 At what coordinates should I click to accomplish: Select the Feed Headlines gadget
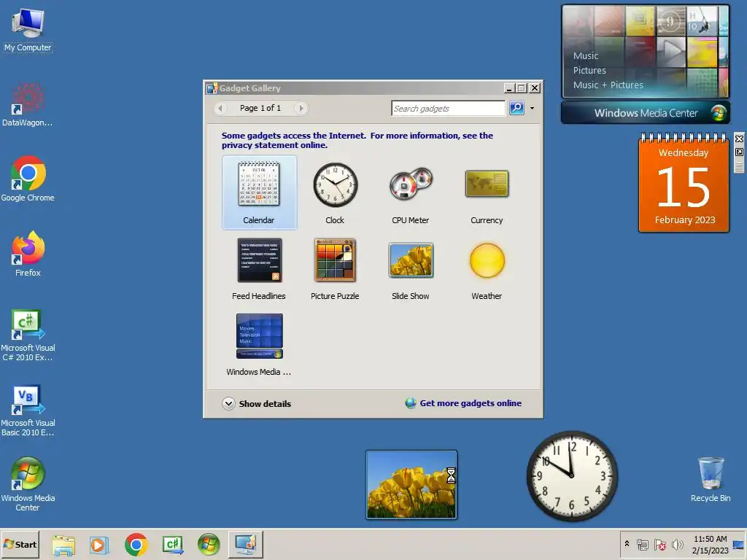[x=259, y=268]
